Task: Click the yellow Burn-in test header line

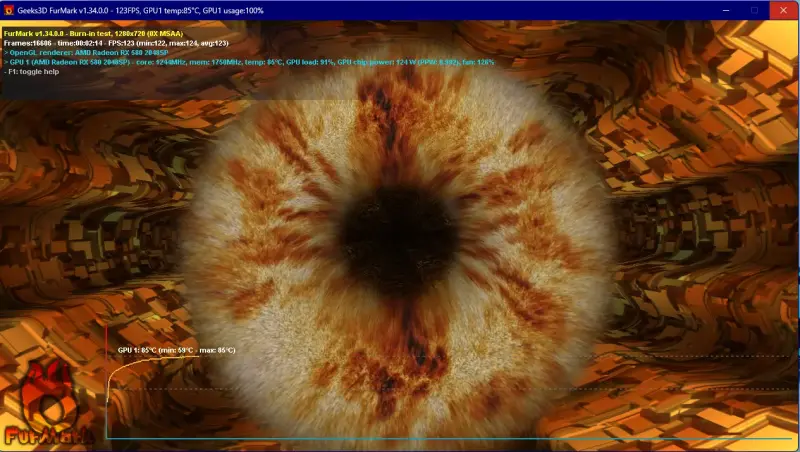Action: pos(107,33)
